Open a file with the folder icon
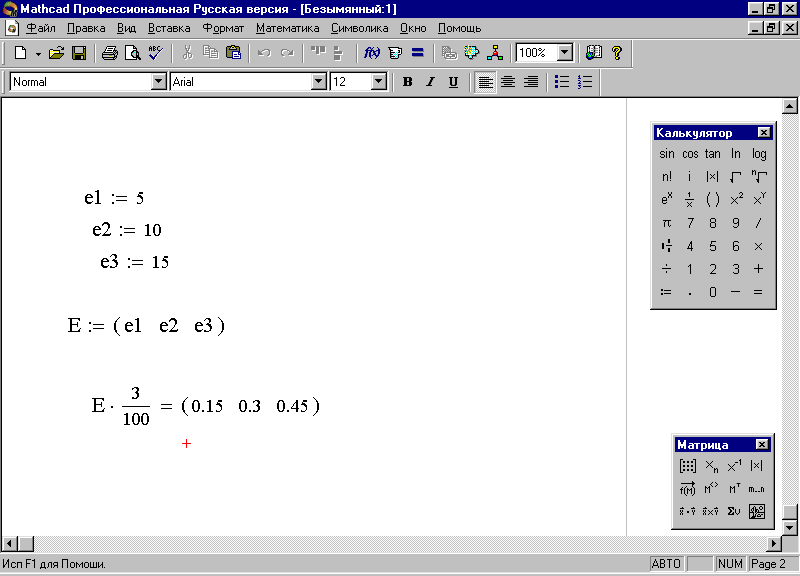The width and height of the screenshot is (800, 576). (56, 53)
